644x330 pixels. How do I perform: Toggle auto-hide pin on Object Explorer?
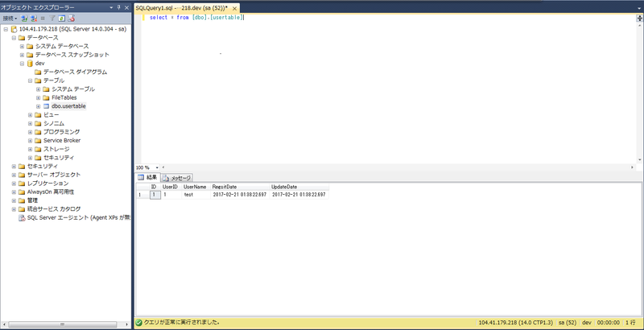119,8
